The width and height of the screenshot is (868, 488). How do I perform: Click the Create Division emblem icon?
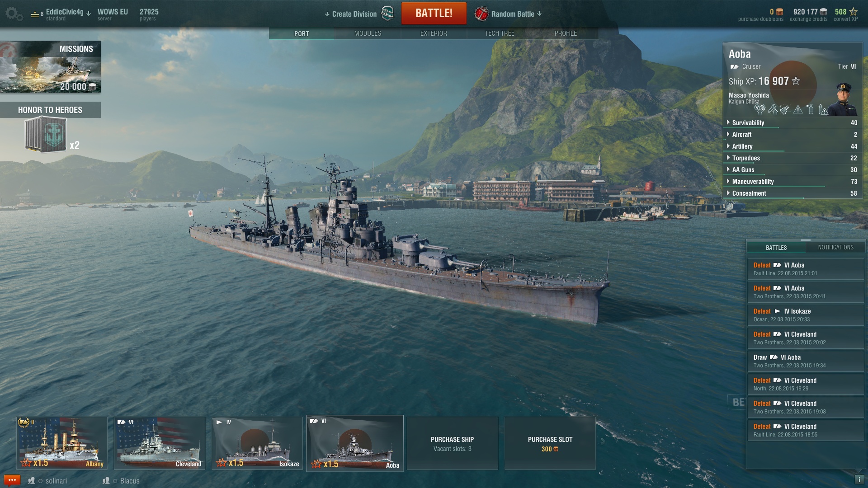387,14
